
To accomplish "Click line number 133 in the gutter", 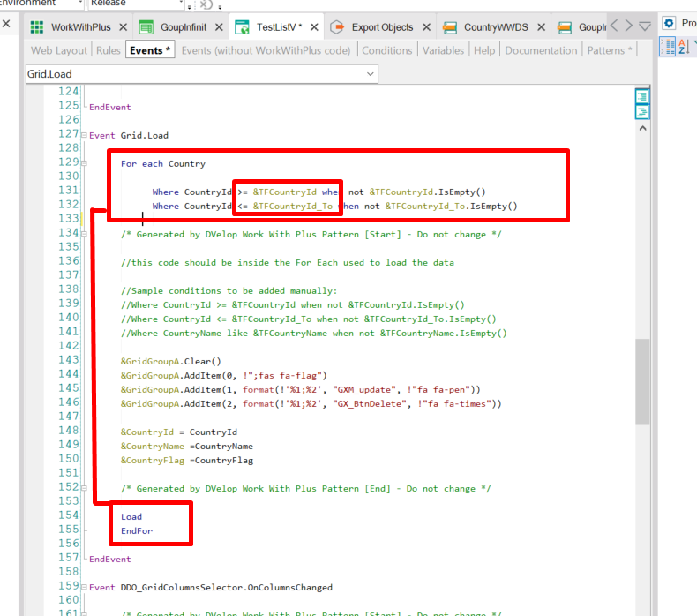I will 69,218.
